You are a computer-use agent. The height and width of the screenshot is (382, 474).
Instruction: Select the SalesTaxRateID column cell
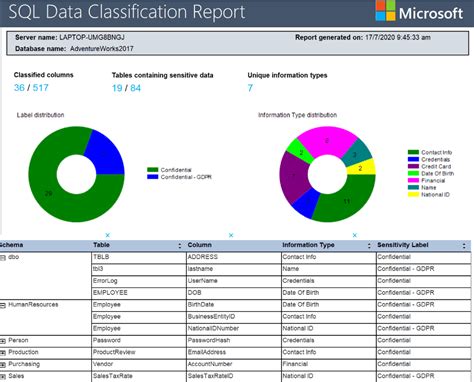click(234, 376)
